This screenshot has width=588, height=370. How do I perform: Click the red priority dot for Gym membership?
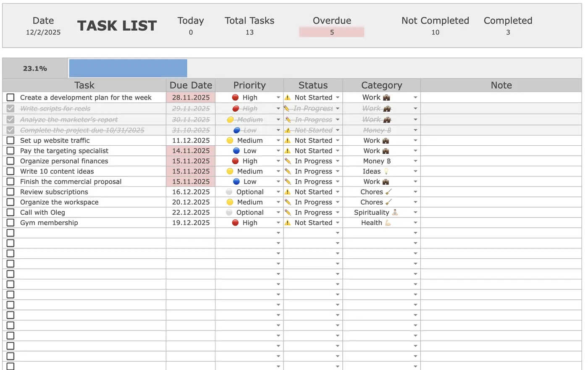pyautogui.click(x=235, y=223)
